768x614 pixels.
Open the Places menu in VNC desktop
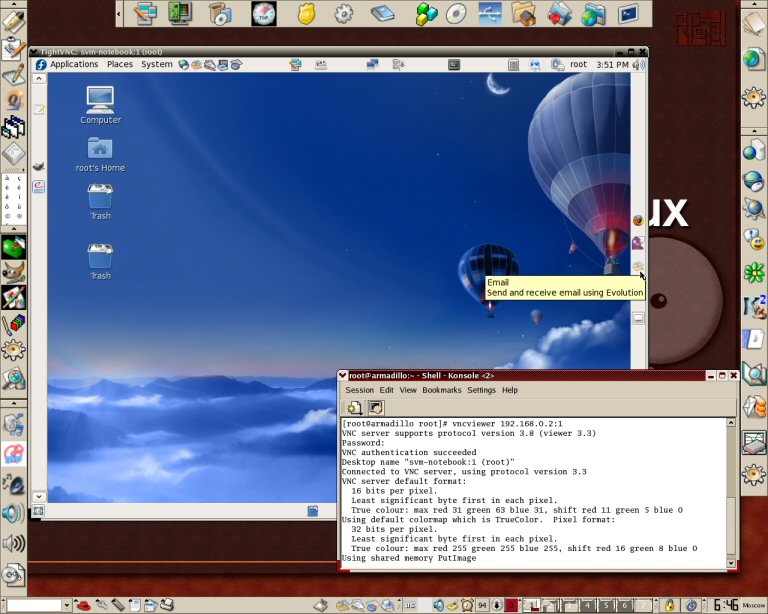[x=120, y=64]
